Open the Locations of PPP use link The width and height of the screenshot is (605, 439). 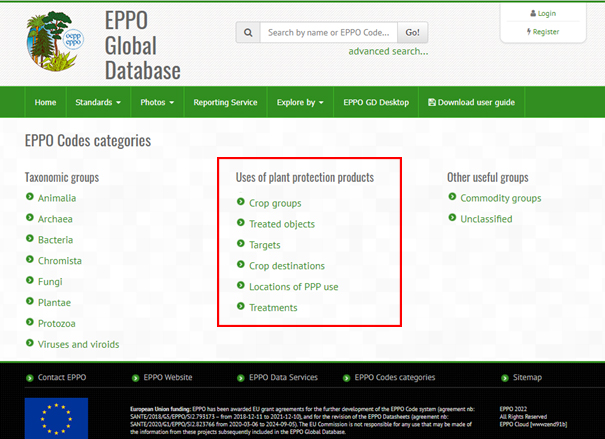[294, 287]
